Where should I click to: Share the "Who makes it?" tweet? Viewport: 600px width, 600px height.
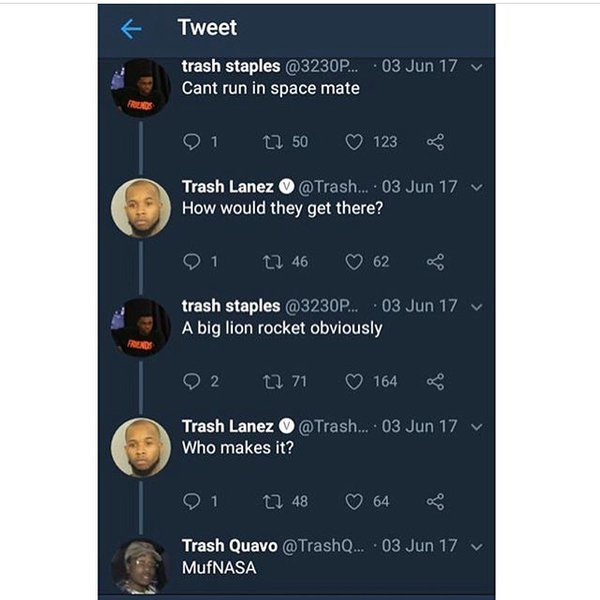[435, 501]
